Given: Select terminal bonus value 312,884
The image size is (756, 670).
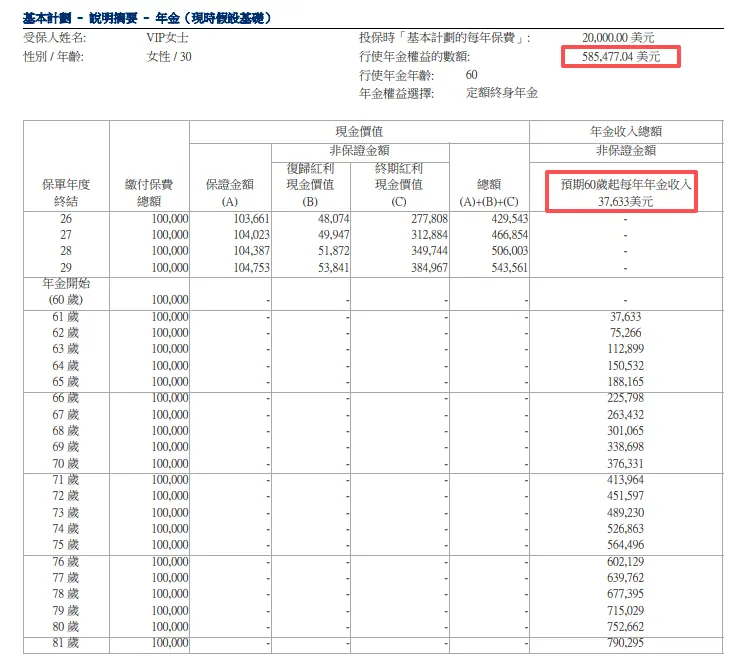Looking at the screenshot, I should click(429, 235).
